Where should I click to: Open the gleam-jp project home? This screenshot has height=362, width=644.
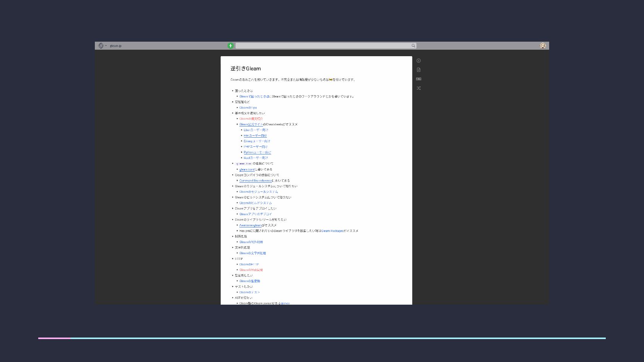(x=116, y=46)
